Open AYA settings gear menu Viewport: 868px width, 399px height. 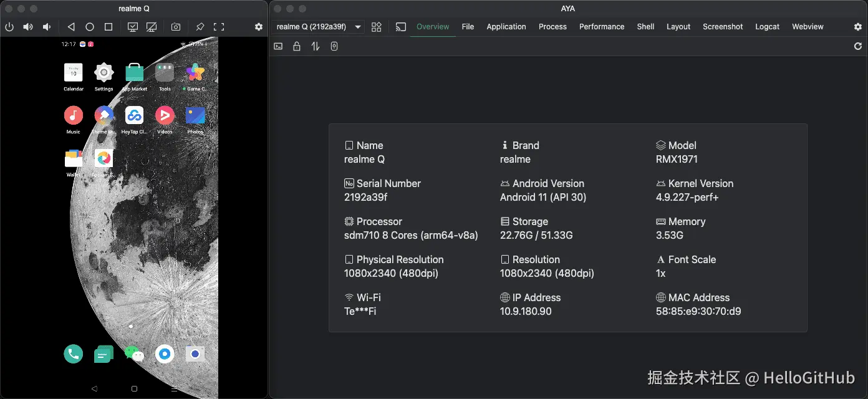point(858,27)
